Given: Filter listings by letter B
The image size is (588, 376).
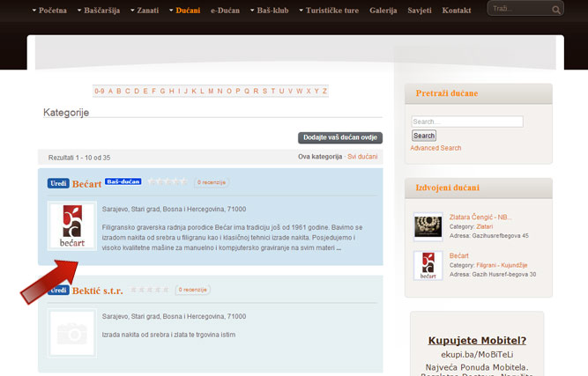Looking at the screenshot, I should [x=119, y=91].
